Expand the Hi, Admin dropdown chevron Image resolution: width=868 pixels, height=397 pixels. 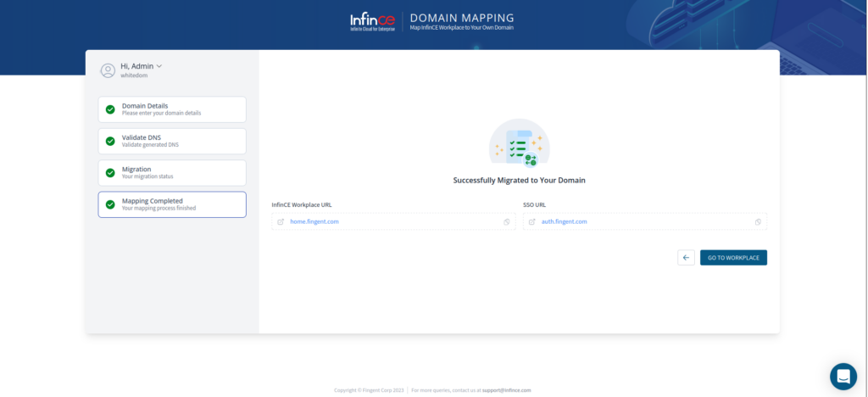tap(159, 66)
